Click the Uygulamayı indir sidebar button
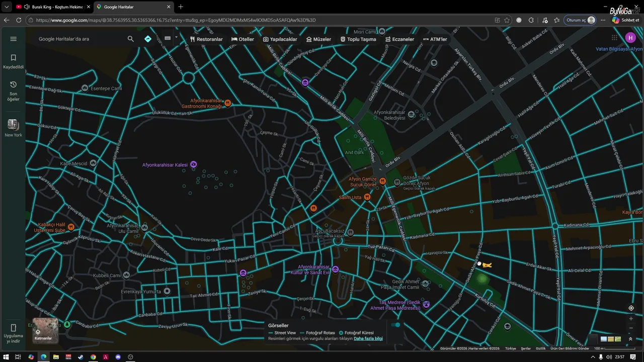This screenshot has height=362, width=644. tap(14, 334)
